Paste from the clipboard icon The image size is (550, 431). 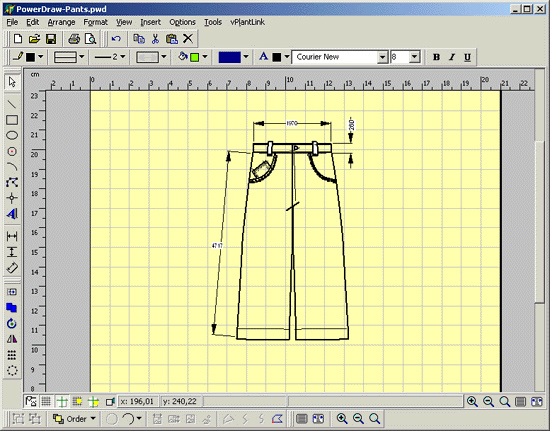pyautogui.click(x=172, y=39)
